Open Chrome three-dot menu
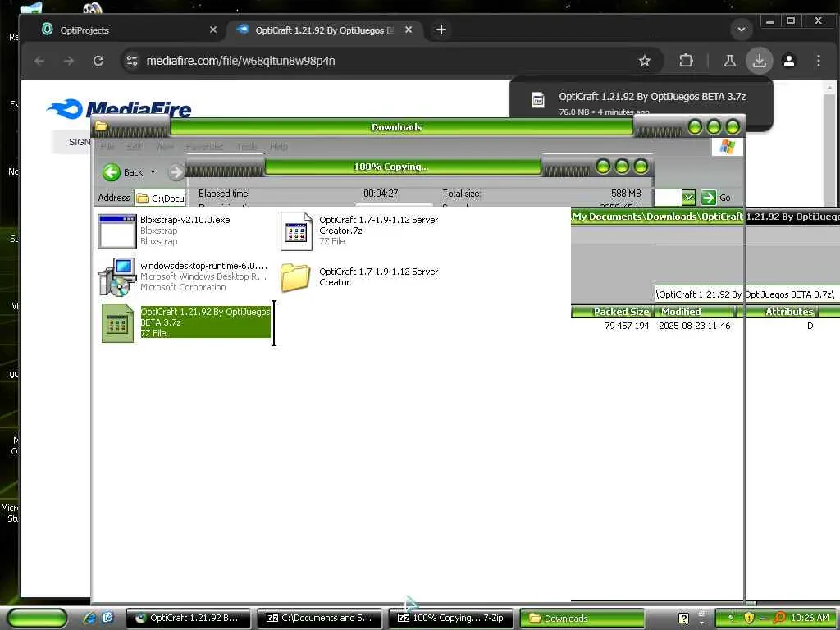840x630 pixels. click(x=819, y=61)
